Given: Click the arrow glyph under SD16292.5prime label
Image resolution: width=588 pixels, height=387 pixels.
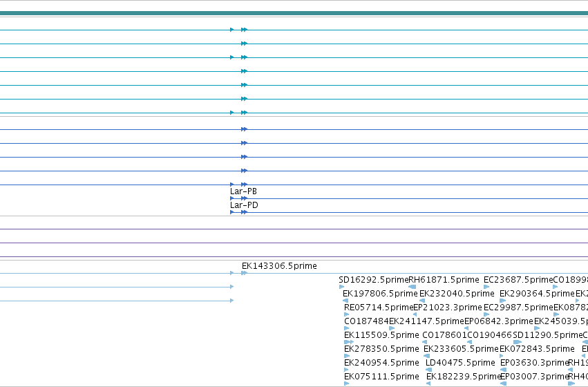Looking at the screenshot, I should (341, 287).
